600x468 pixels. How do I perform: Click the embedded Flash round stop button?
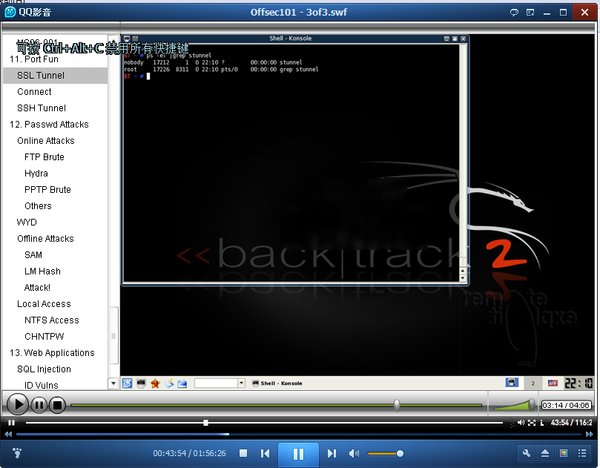coord(57,404)
